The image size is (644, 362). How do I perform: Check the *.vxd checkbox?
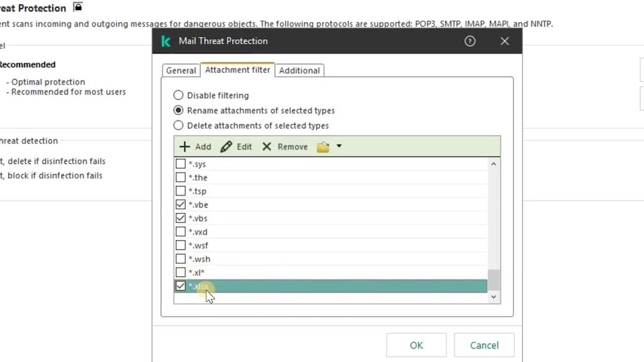(181, 232)
